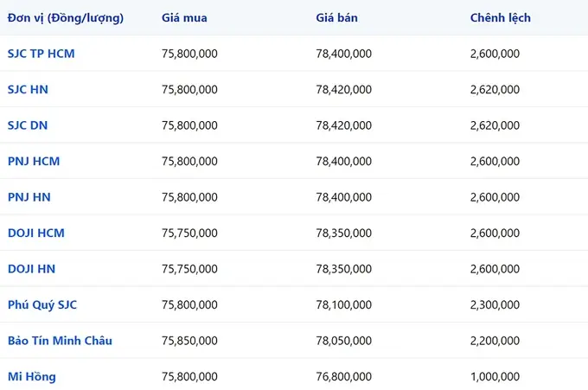Click the Giá bán column header
588x390 pixels.
(336, 17)
